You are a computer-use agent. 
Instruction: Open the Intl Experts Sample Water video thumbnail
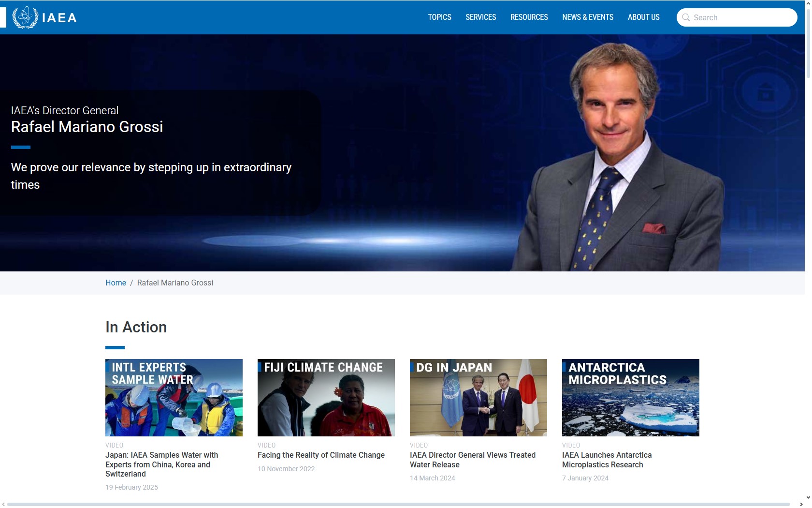174,398
